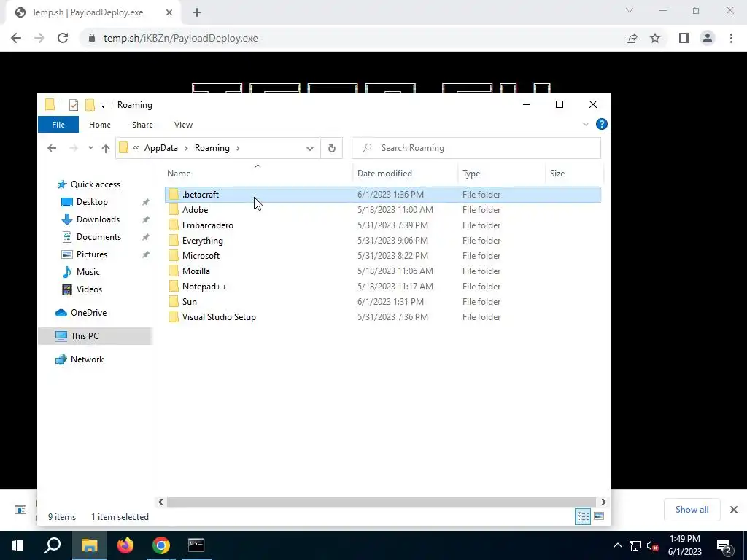Open OneDrive in navigation pane

pos(88,312)
